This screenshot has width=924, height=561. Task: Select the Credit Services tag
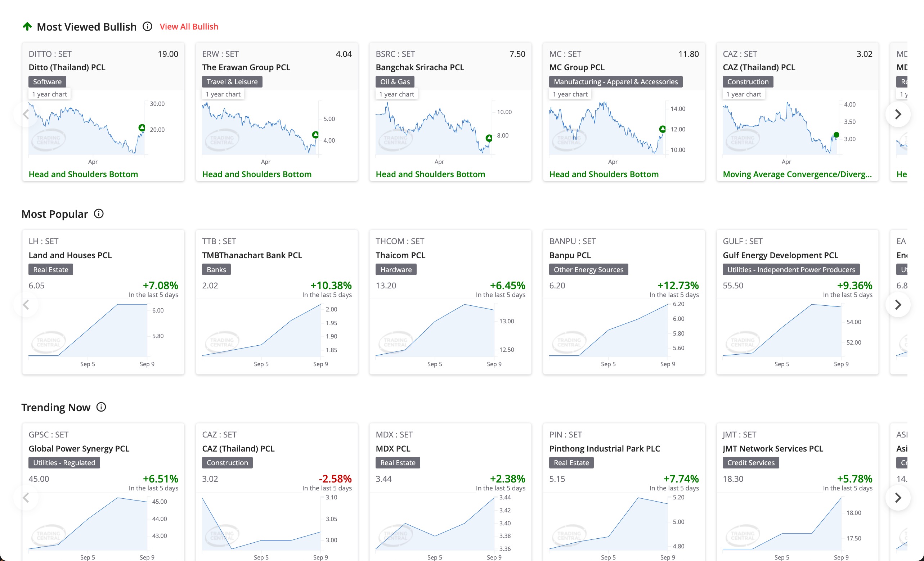(751, 463)
